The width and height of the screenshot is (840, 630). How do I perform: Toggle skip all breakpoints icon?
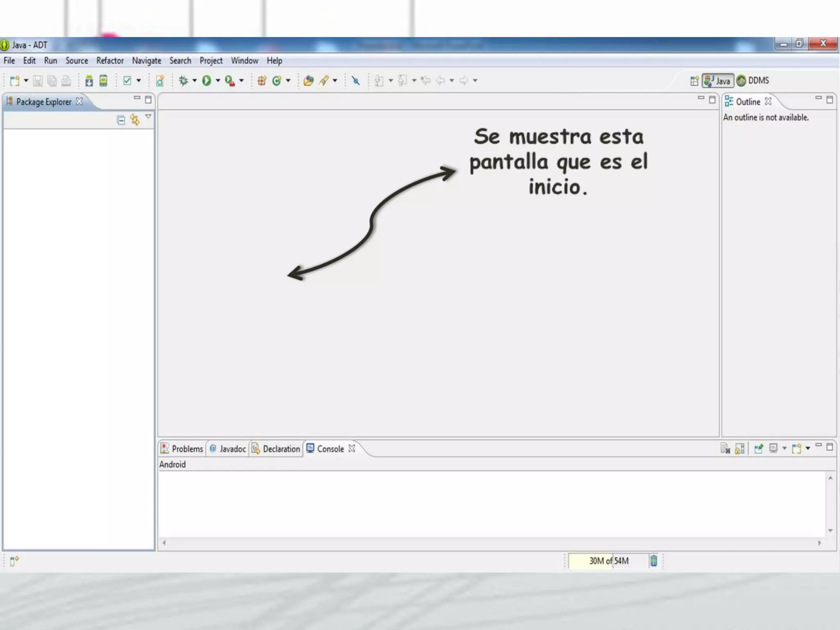tap(356, 81)
